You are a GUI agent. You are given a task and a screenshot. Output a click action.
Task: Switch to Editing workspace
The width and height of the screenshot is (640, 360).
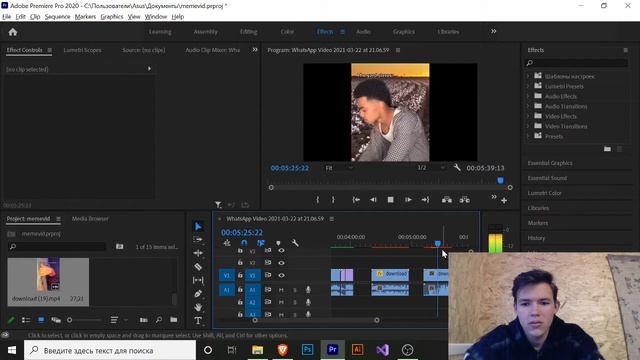click(249, 32)
